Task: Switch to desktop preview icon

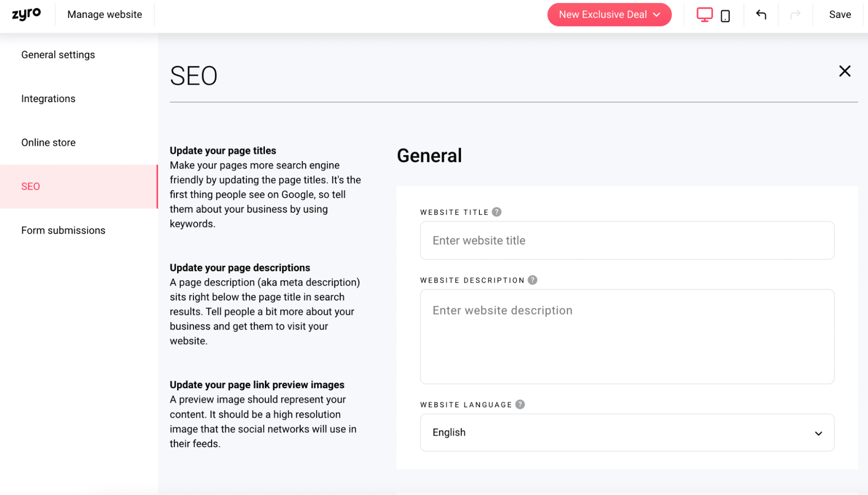Action: (x=704, y=15)
